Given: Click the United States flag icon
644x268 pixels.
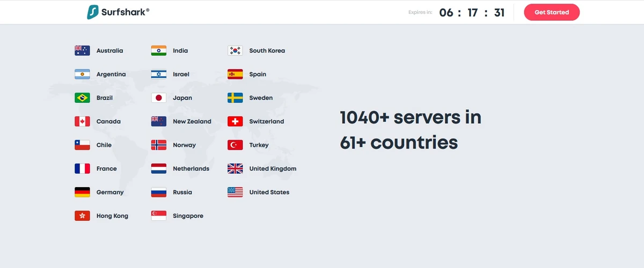Looking at the screenshot, I should click(x=235, y=192).
